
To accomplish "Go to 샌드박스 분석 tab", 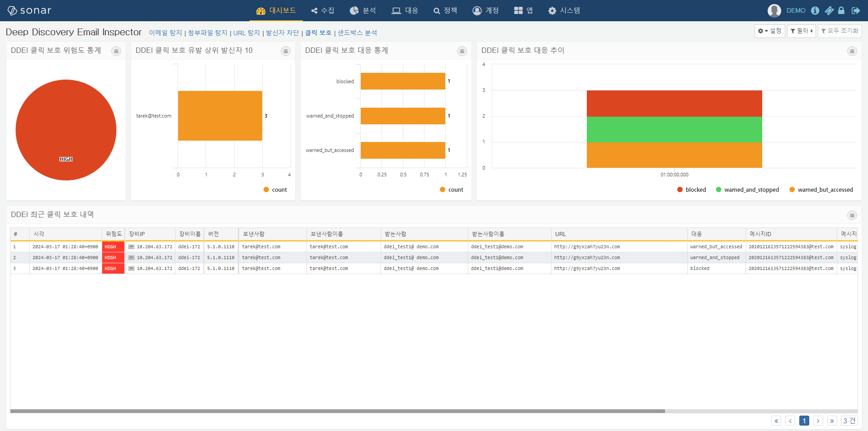I will [x=357, y=33].
